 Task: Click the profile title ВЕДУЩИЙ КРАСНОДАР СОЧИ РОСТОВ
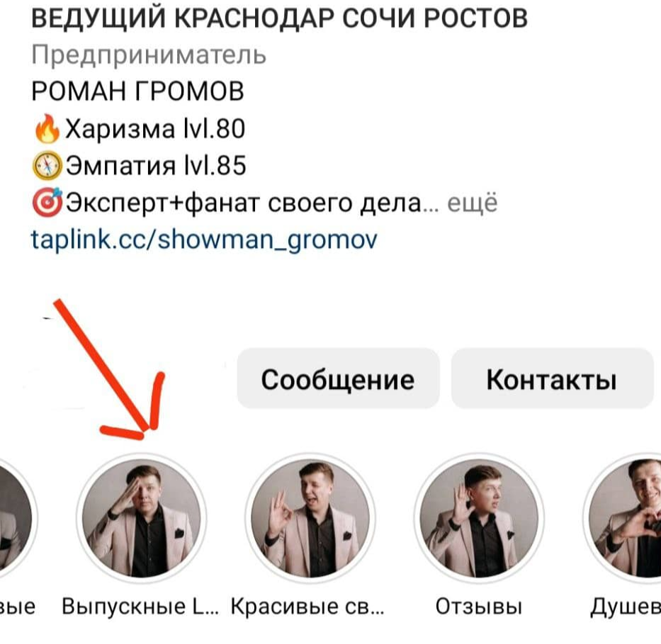[x=280, y=18]
